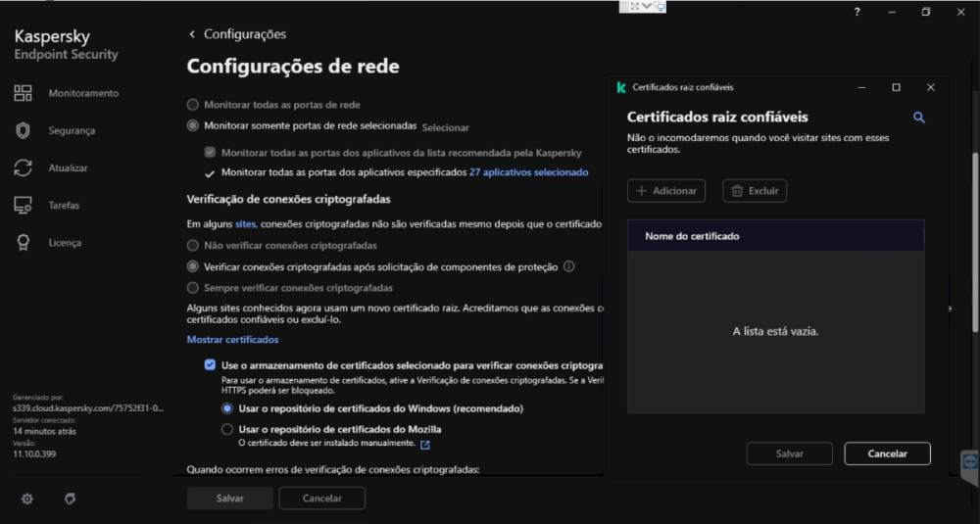Open the Monitoramento section in the sidebar

83,93
